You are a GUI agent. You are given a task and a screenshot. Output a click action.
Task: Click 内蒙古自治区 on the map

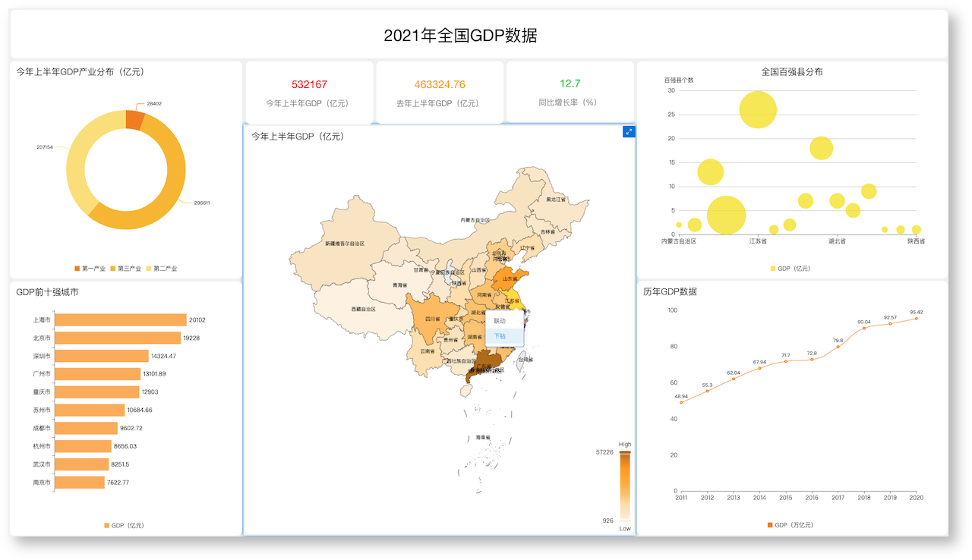click(475, 220)
